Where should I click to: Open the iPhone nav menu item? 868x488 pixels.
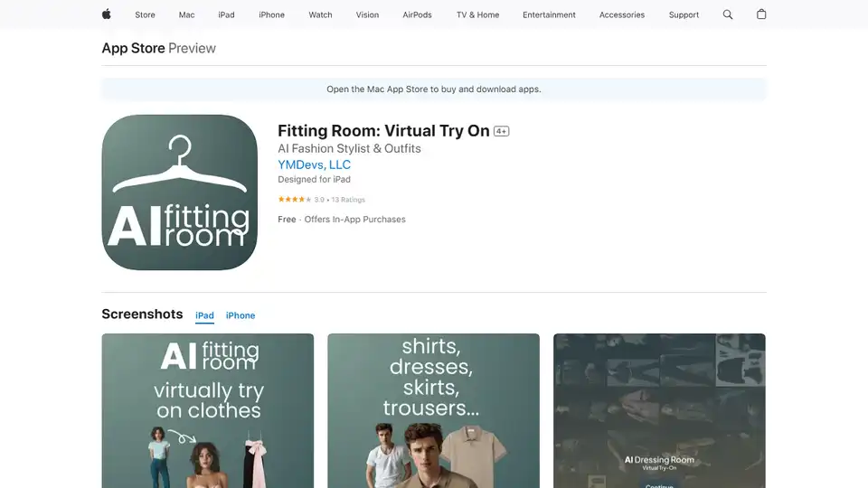(x=272, y=15)
